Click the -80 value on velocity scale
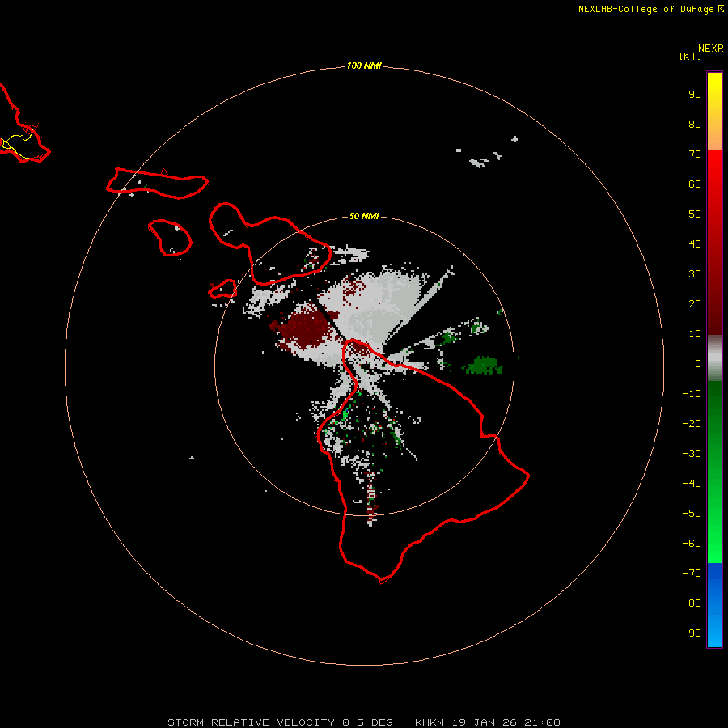This screenshot has width=728, height=728. [692, 603]
